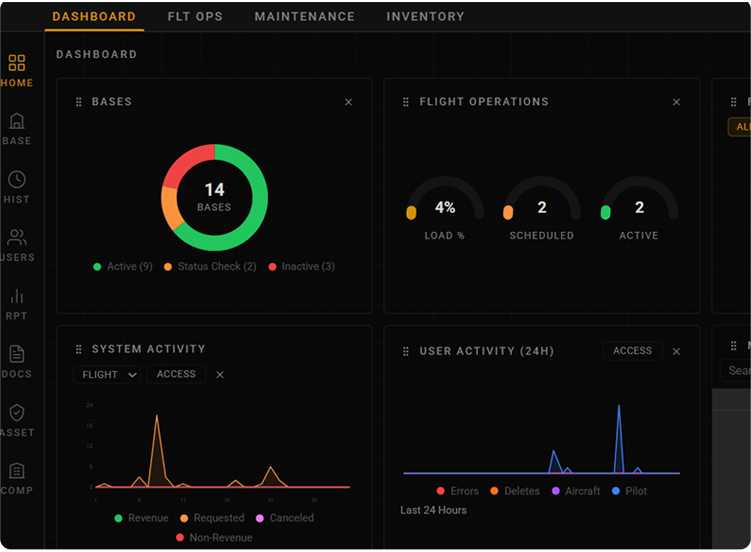Click the 14 Bases donut center
Screen dimensions: 751x552
pyautogui.click(x=214, y=197)
